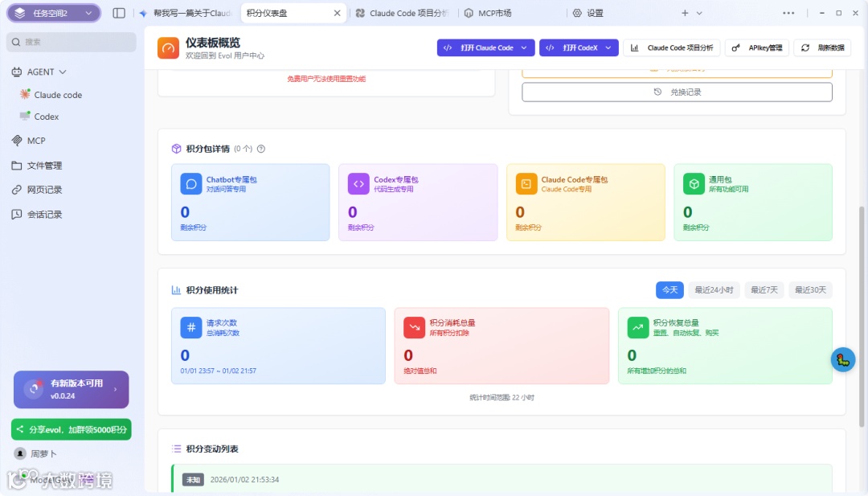Click the 通用包 green box icon

click(x=694, y=184)
